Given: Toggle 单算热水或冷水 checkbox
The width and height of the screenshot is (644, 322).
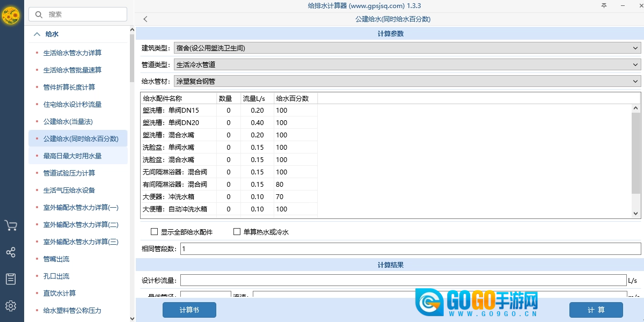Looking at the screenshot, I should click(x=237, y=232).
